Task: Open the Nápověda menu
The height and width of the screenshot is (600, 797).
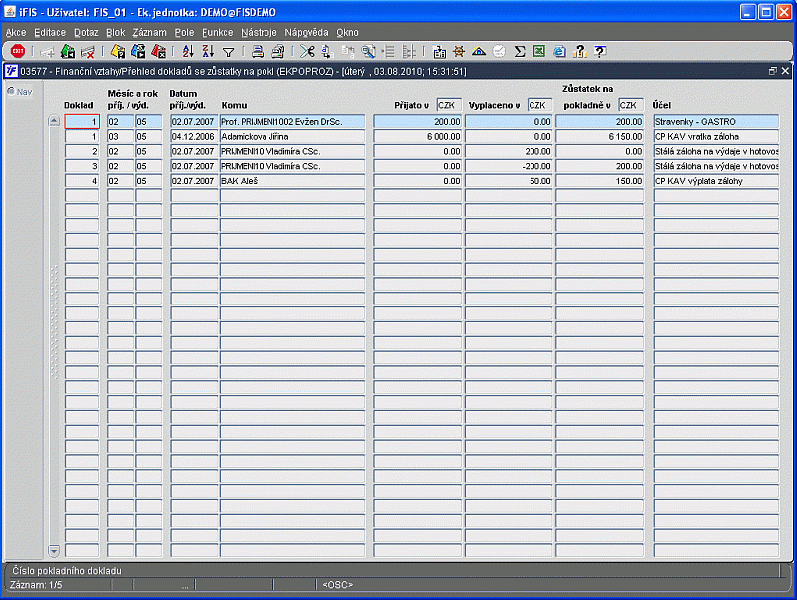Action: (x=306, y=32)
